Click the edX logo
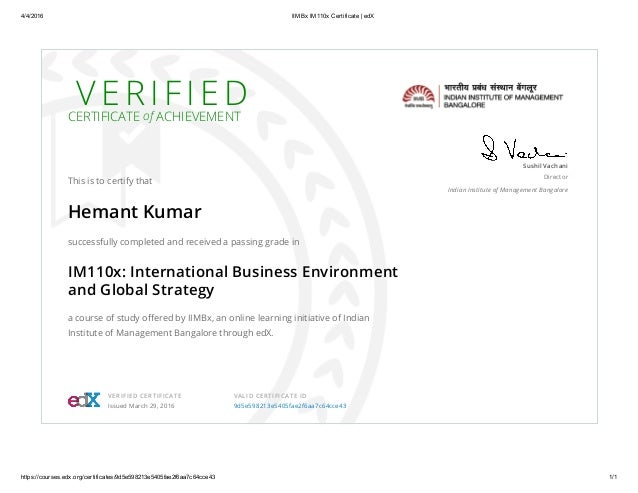 click(84, 400)
